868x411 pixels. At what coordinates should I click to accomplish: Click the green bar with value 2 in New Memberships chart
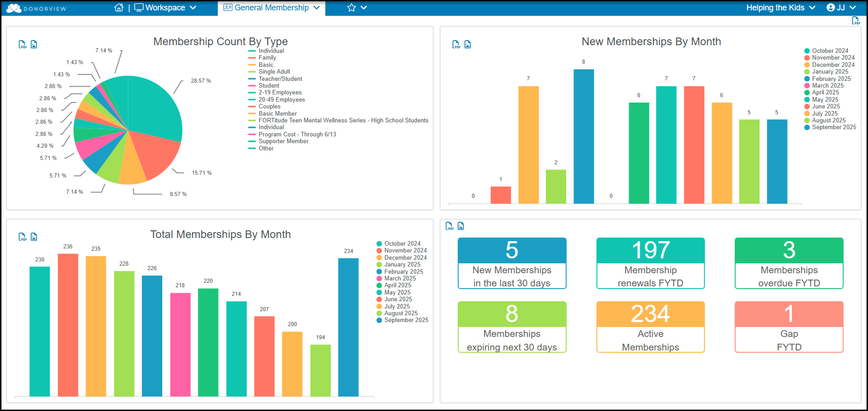coord(556,187)
